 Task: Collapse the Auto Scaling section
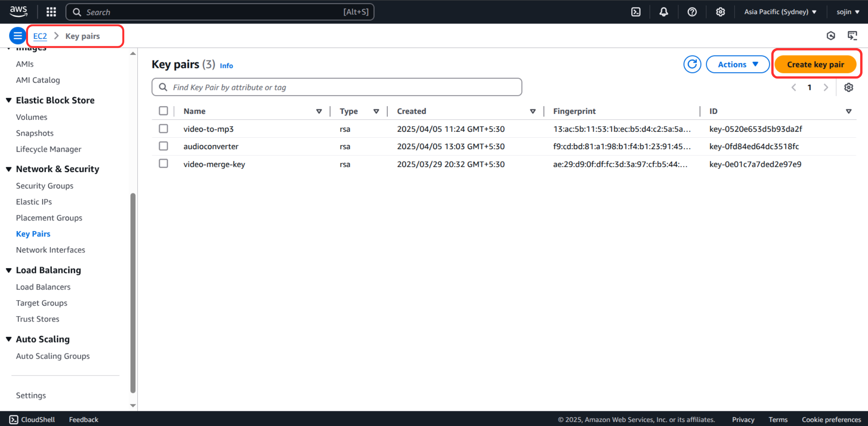[x=9, y=339]
